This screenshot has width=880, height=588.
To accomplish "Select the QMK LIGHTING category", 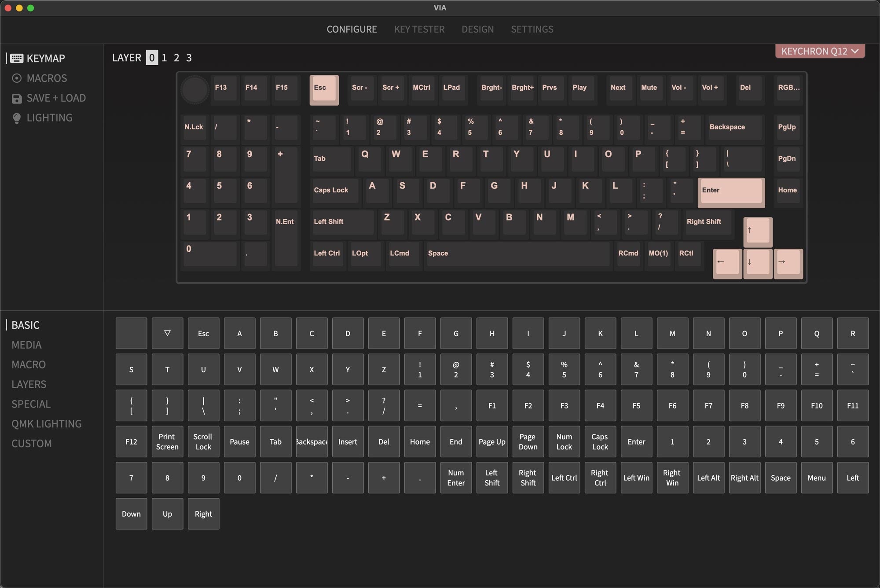I will 47,423.
